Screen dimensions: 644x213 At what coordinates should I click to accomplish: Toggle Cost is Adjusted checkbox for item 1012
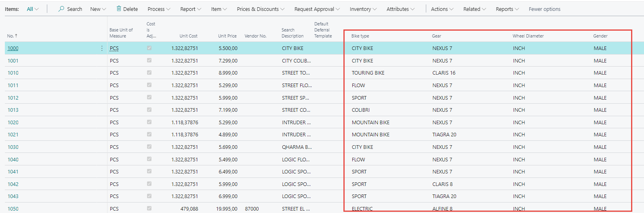[149, 97]
